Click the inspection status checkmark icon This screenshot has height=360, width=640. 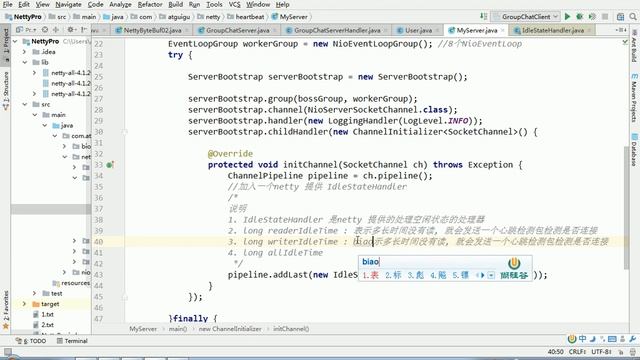(625, 42)
